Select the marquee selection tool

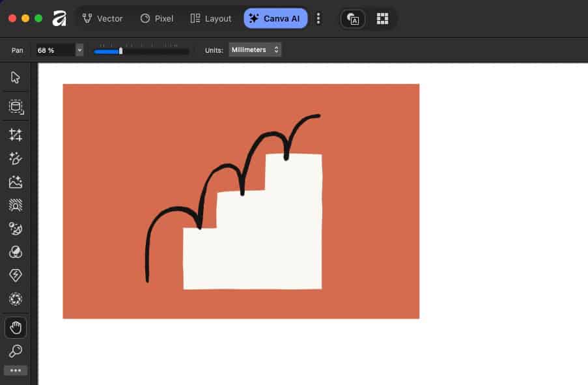tap(16, 107)
